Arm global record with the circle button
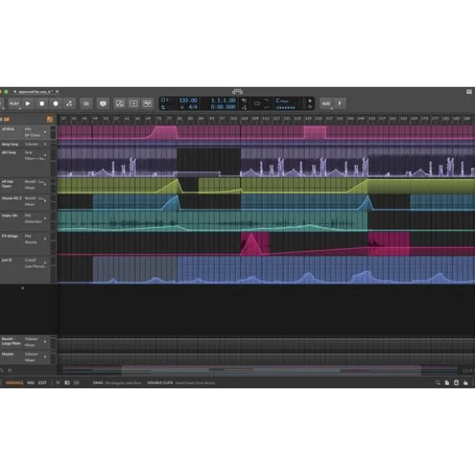 coord(56,104)
